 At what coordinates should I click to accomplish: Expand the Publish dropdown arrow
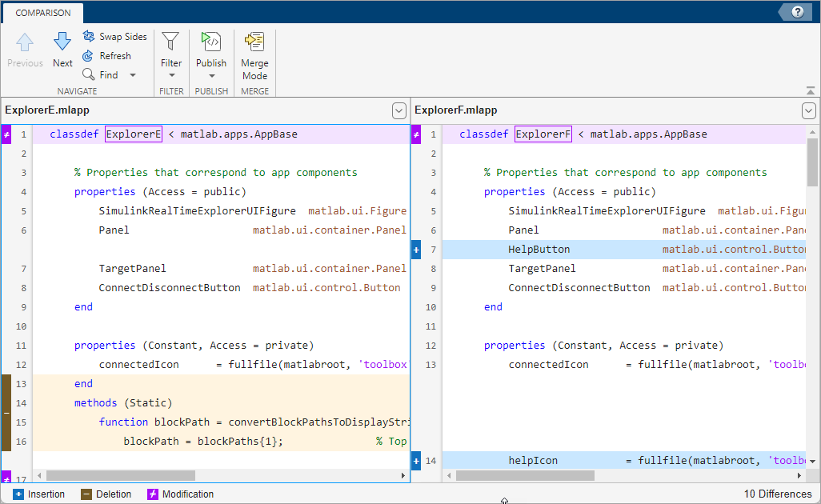click(x=211, y=76)
